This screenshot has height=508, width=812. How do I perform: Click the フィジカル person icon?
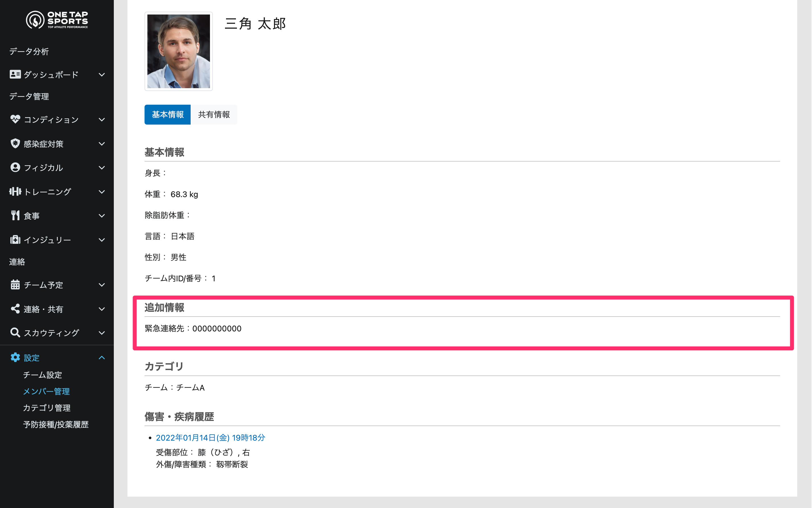coord(15,167)
